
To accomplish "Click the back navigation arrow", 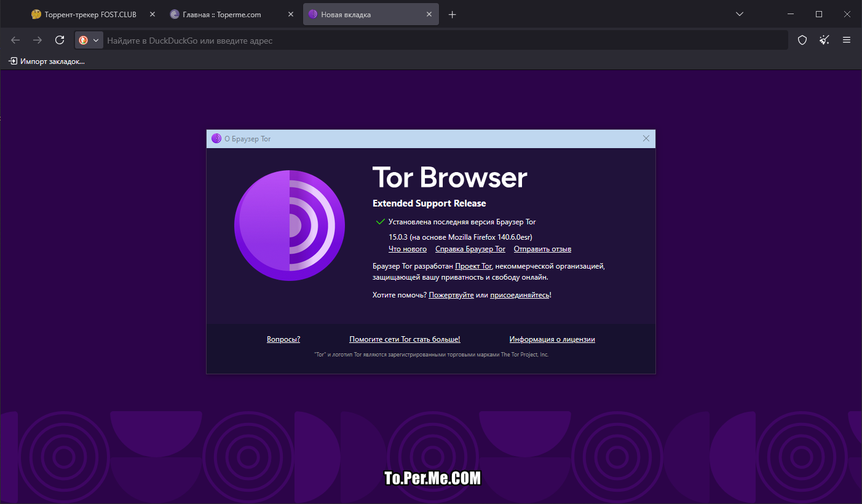I will 15,40.
